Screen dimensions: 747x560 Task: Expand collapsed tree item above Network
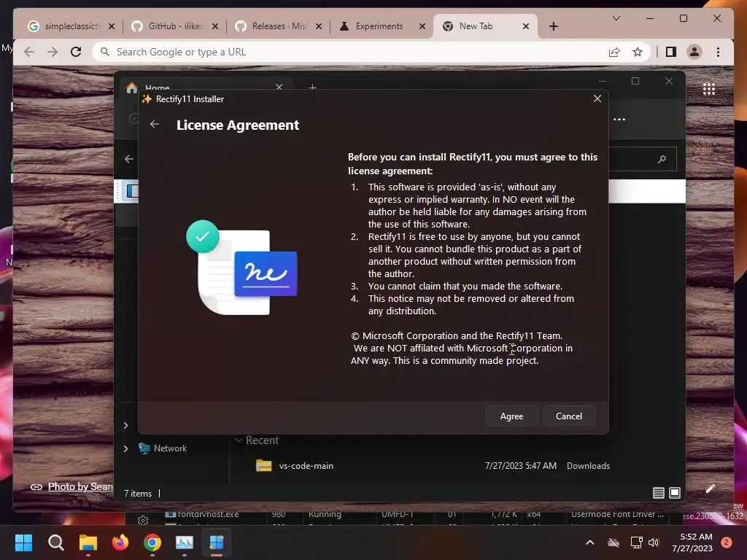tap(125, 425)
